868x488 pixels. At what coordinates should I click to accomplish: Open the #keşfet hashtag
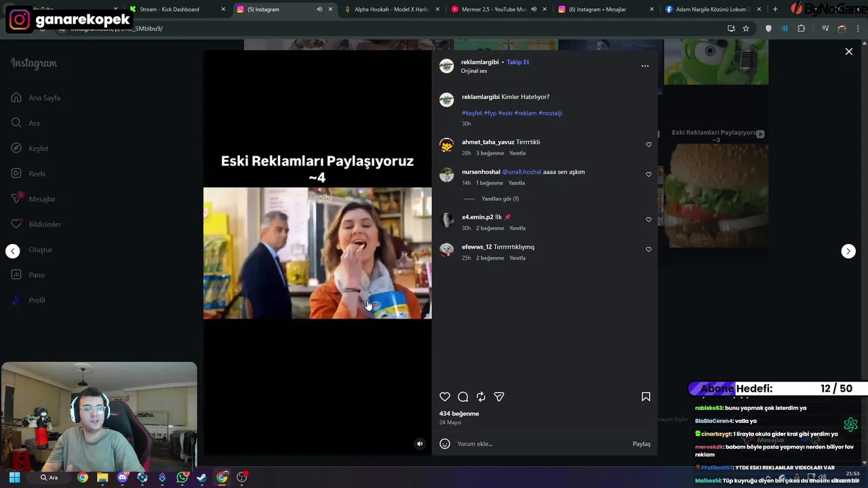click(x=472, y=113)
